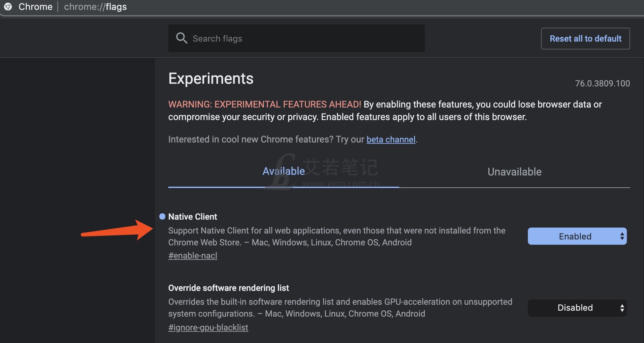The image size is (644, 343).
Task: Click the version number 76.0.3809.100
Action: click(x=602, y=83)
